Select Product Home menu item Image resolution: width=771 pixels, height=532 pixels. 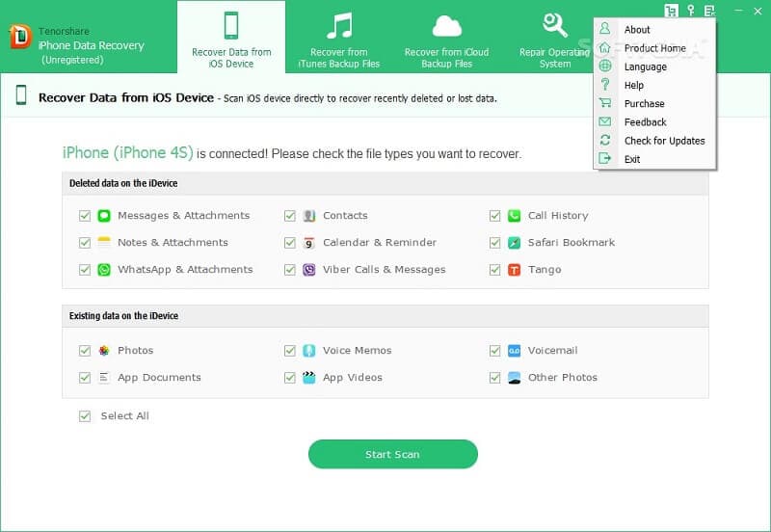654,48
